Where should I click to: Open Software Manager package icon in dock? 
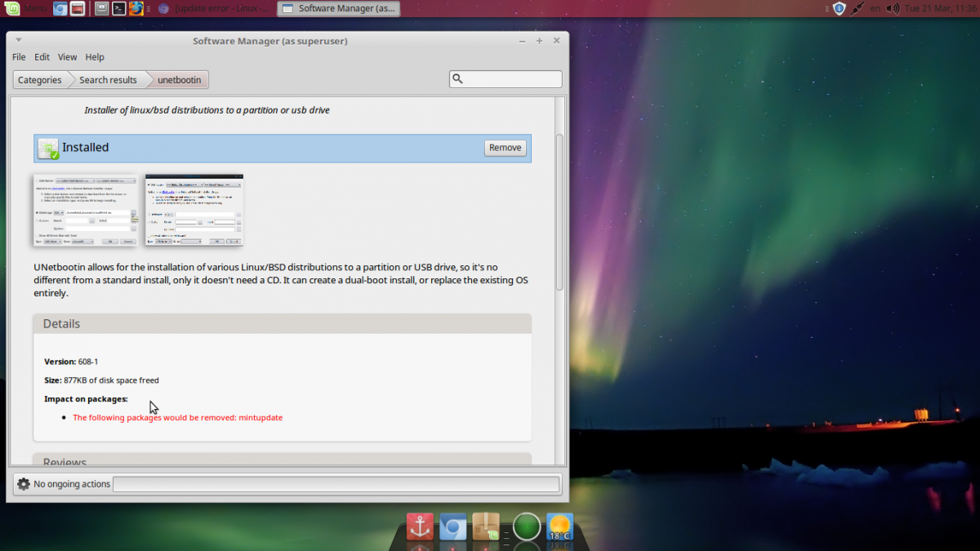tap(486, 527)
